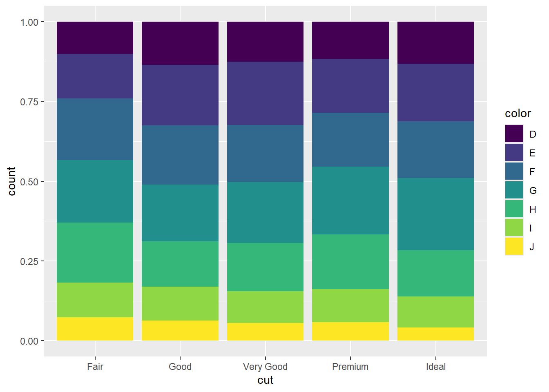Image resolution: width=549 pixels, height=392 pixels.
Task: Select the Very Good axis label
Action: 266,367
